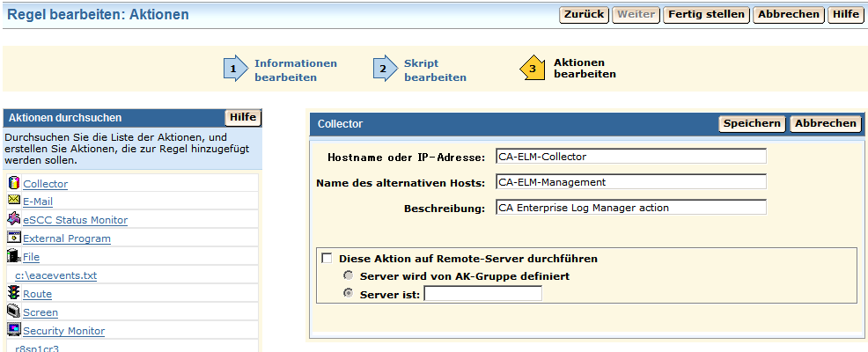Image resolution: width=868 pixels, height=352 pixels.
Task: Click the External Program icon
Action: pos(14,238)
